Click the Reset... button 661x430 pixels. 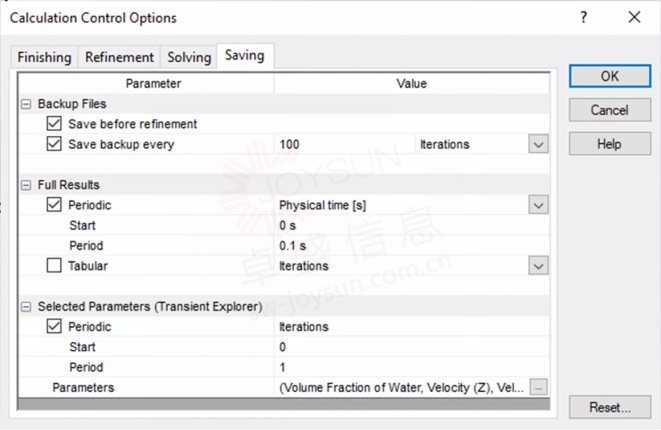(610, 407)
